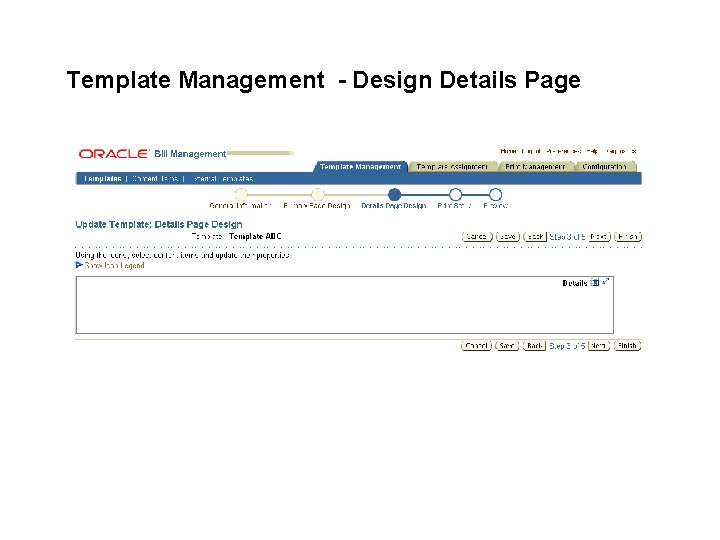
Task: Click Finish above the Details box
Action: (628, 236)
